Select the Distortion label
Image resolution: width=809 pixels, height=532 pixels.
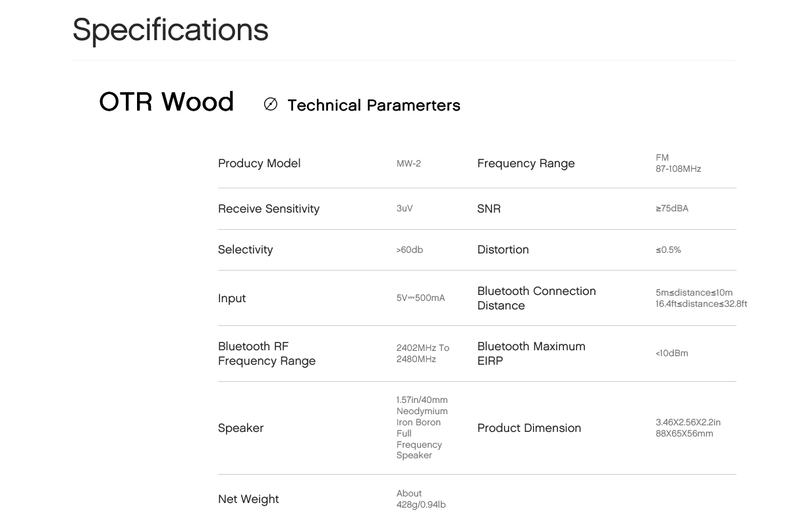pyautogui.click(x=503, y=250)
